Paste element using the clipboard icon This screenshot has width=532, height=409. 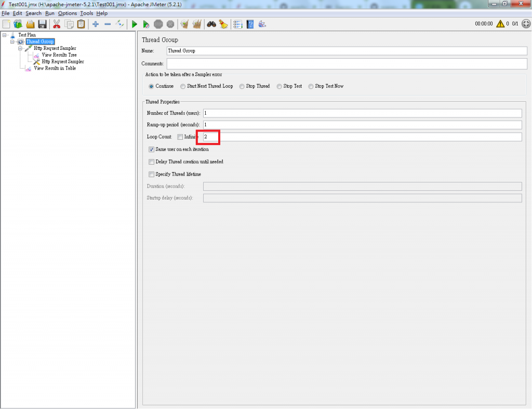tap(81, 24)
